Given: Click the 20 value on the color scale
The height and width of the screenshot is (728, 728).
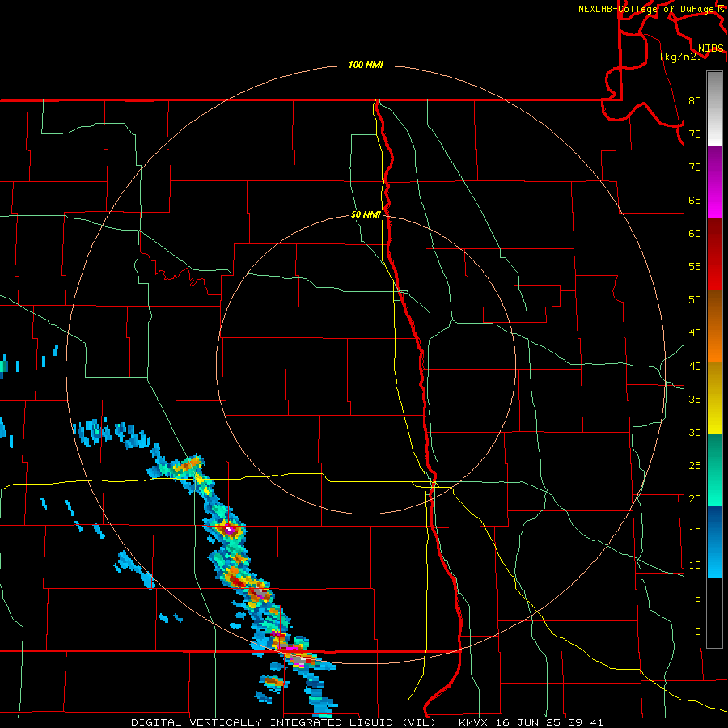Looking at the screenshot, I should coord(695,499).
